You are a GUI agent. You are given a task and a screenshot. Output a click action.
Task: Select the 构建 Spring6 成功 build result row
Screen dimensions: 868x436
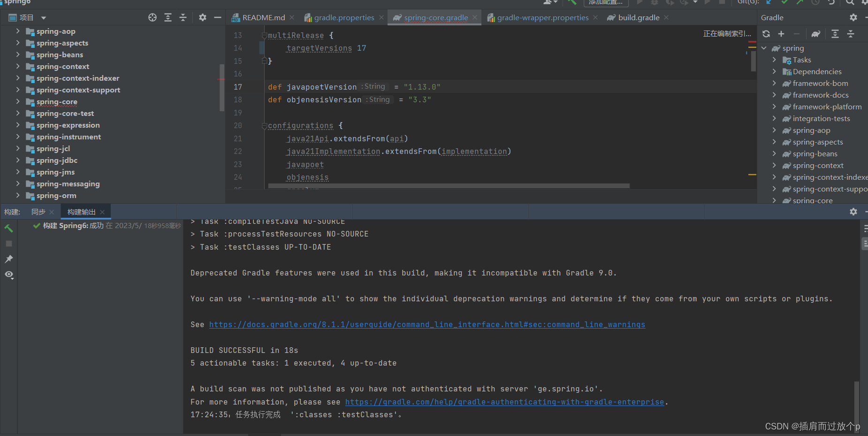(x=107, y=226)
